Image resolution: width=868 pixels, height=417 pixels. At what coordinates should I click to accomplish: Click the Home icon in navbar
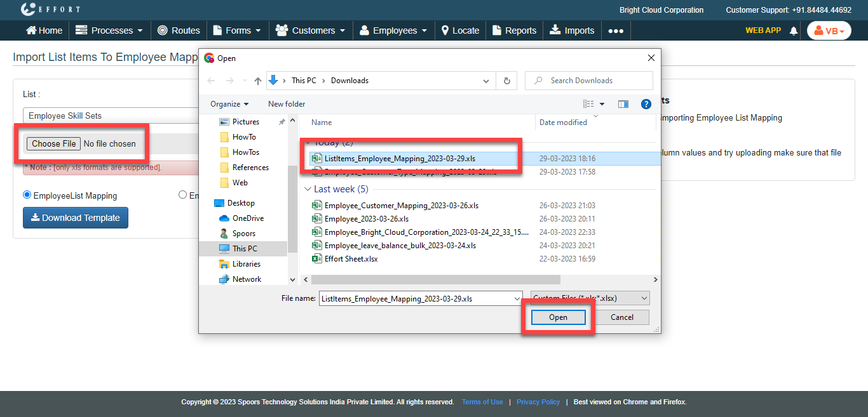pos(31,30)
